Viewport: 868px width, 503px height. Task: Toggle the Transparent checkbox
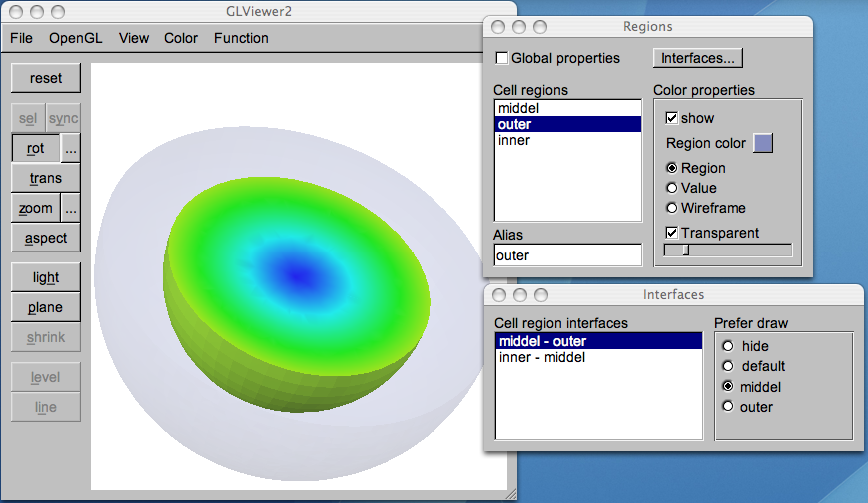(671, 233)
